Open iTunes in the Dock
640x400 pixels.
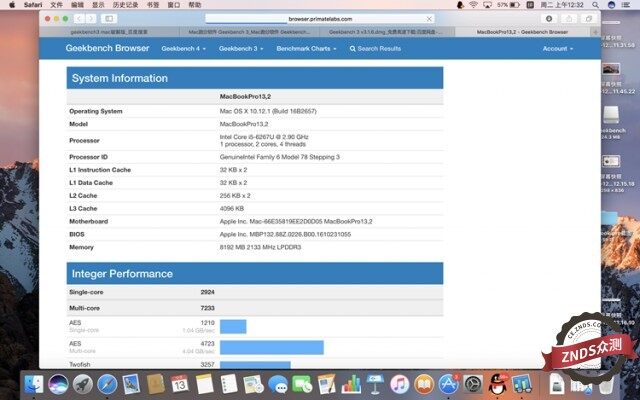pos(400,384)
